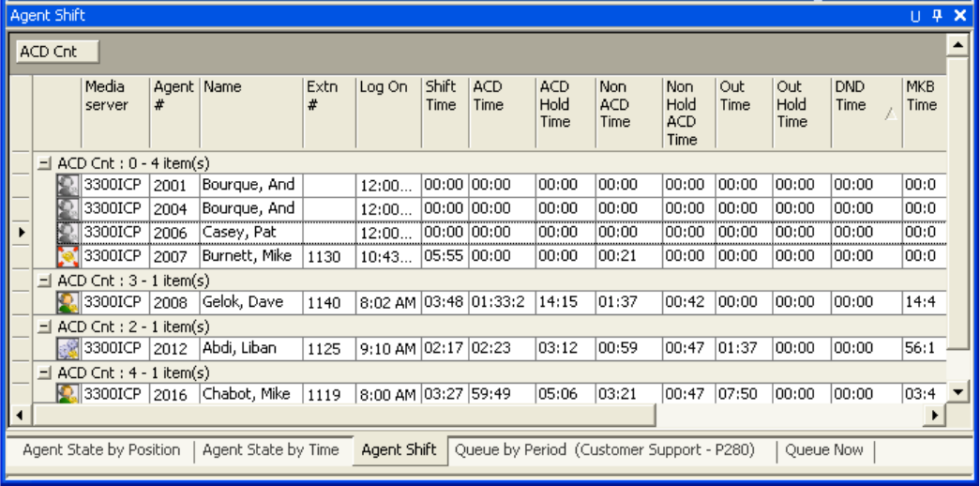Click the U icon in Agent Shift title bar

coord(915,16)
